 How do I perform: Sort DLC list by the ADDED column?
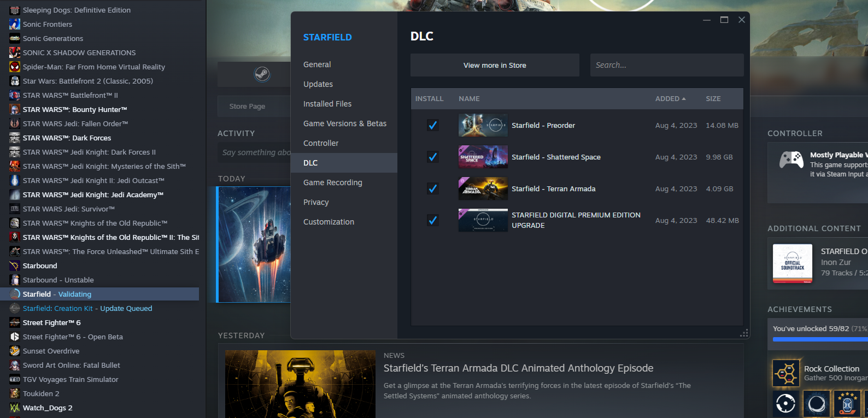[x=670, y=99]
